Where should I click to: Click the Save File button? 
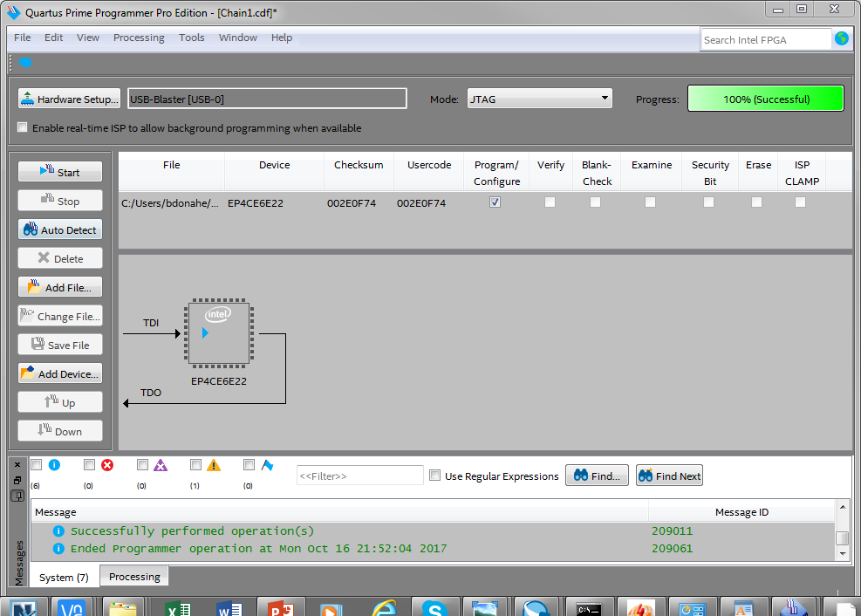tap(60, 345)
